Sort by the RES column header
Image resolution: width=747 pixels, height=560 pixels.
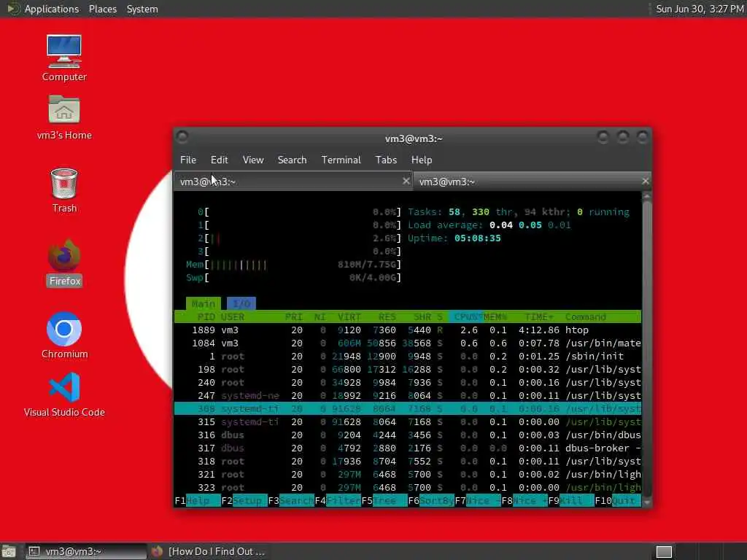click(387, 316)
